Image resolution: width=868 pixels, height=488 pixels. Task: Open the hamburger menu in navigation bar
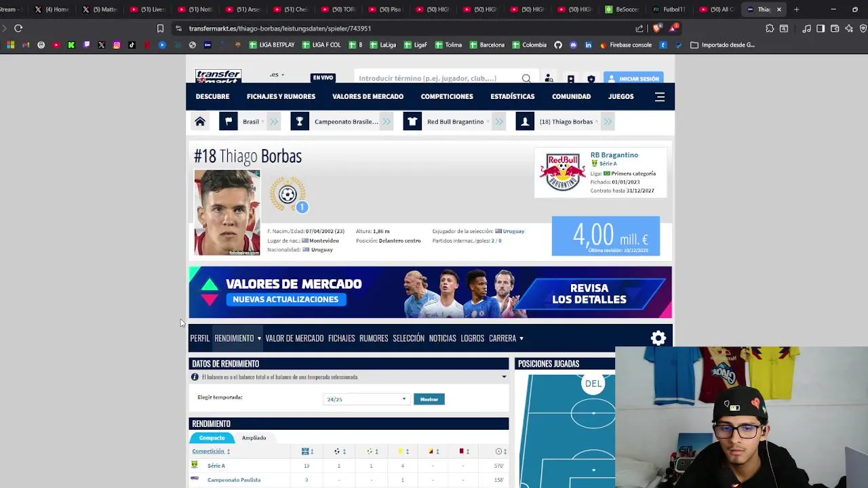(660, 97)
